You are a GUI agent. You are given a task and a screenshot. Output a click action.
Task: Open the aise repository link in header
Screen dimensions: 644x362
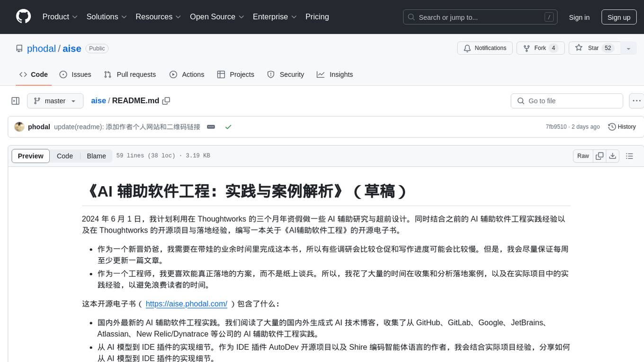[x=72, y=48]
